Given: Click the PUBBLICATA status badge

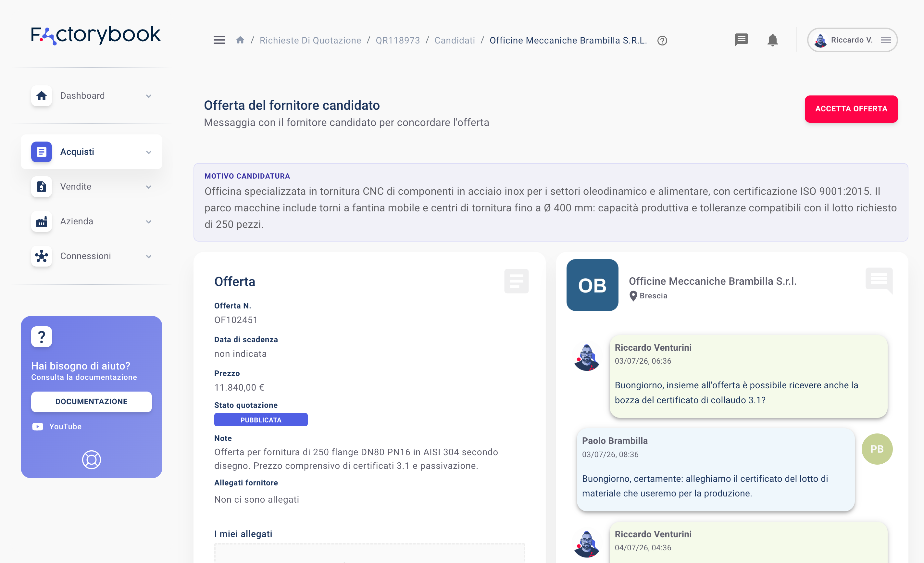Looking at the screenshot, I should (x=261, y=420).
